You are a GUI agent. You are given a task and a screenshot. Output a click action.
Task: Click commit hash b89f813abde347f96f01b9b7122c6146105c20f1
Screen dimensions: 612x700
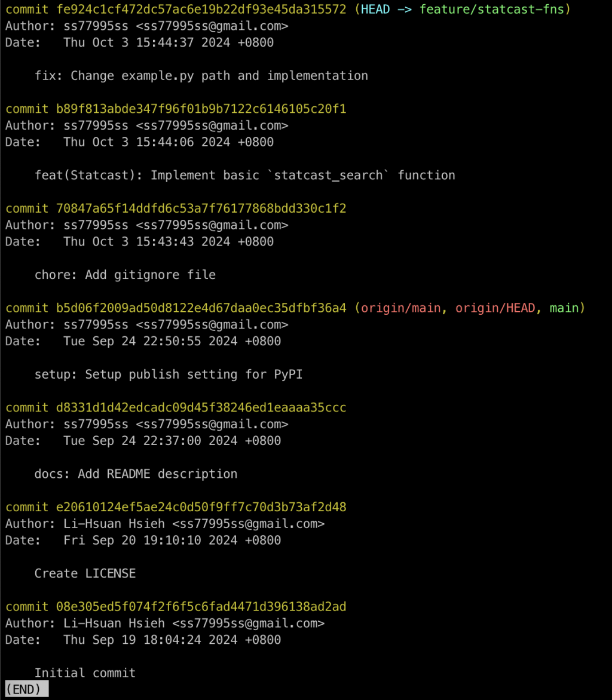(x=201, y=109)
